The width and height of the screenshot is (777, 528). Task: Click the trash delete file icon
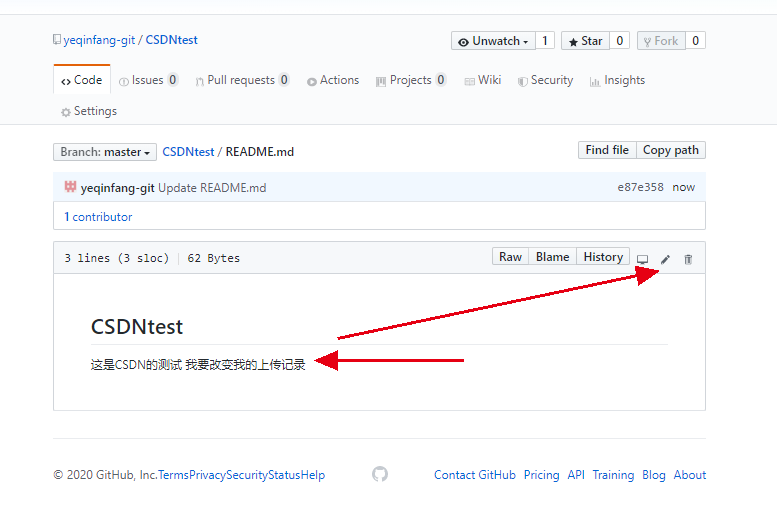point(688,259)
